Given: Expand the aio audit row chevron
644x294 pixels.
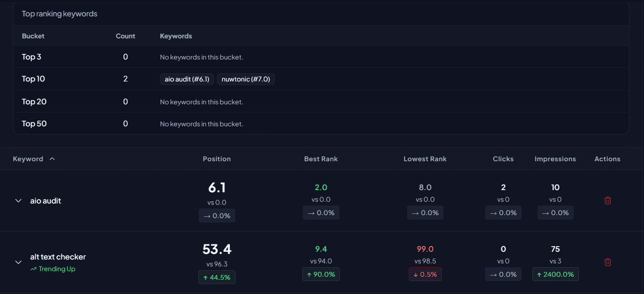Looking at the screenshot, I should click(18, 201).
